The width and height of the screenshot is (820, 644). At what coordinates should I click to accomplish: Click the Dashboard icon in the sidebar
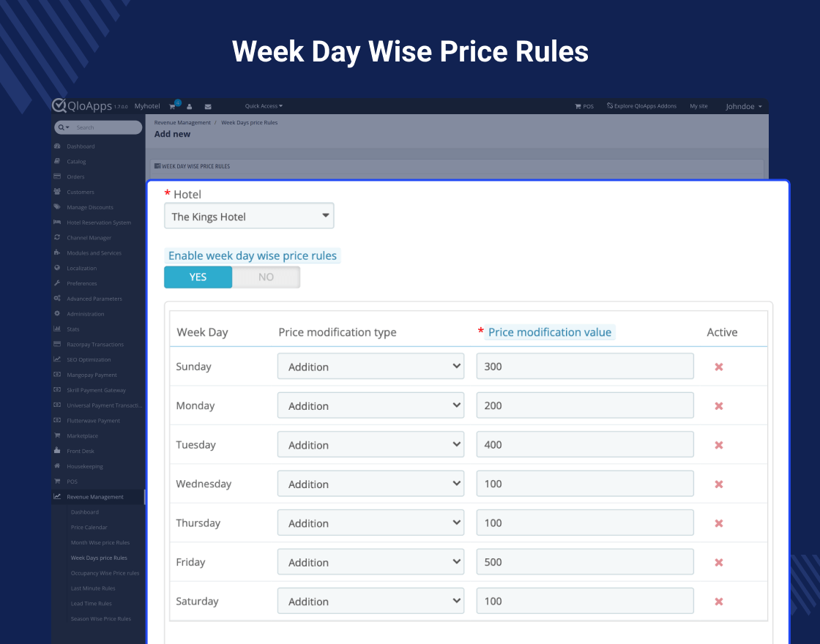point(57,146)
